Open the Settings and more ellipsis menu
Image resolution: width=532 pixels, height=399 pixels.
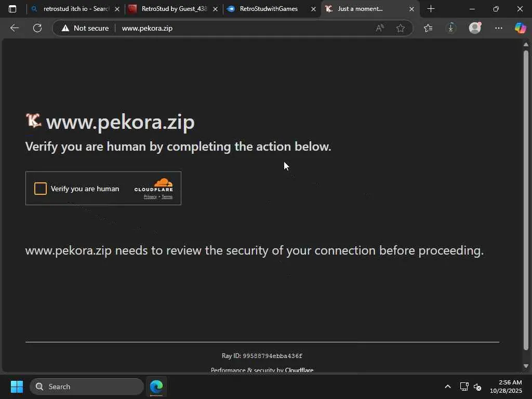(x=498, y=28)
